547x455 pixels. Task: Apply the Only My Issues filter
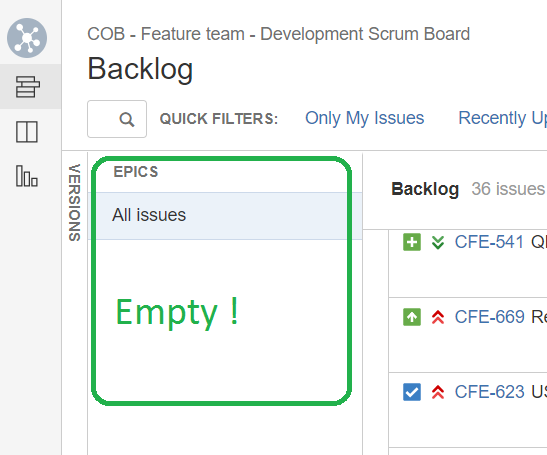[x=365, y=118]
